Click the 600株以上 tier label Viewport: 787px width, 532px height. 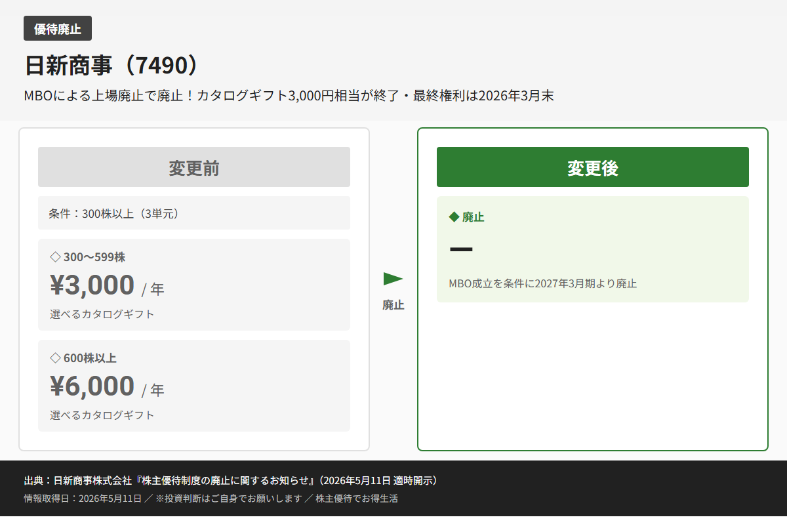click(90, 358)
